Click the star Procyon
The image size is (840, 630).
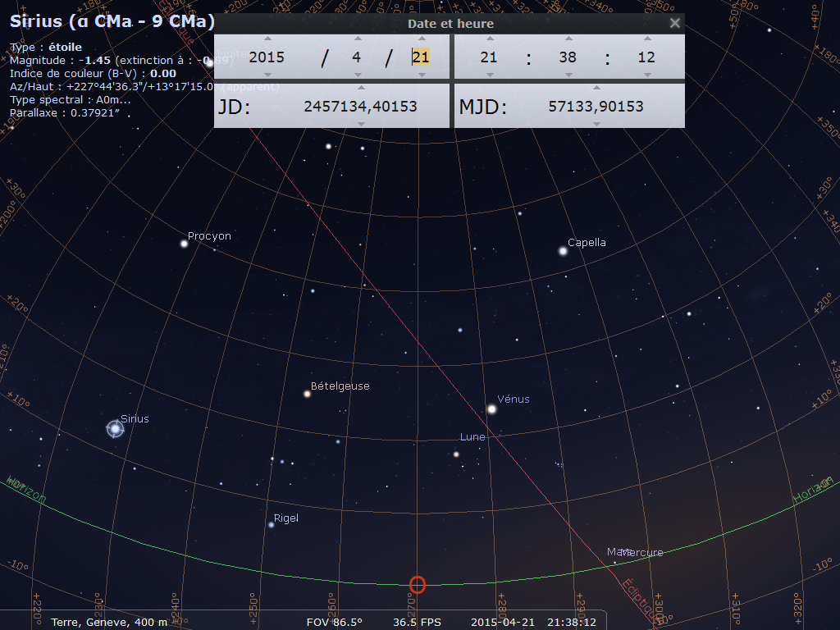[185, 244]
